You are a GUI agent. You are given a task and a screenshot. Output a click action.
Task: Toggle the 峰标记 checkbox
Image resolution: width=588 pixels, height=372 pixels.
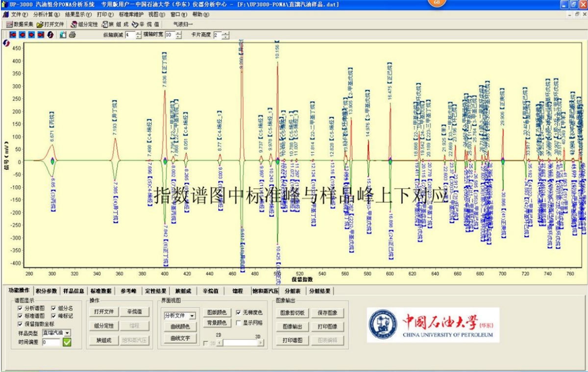tap(52, 316)
